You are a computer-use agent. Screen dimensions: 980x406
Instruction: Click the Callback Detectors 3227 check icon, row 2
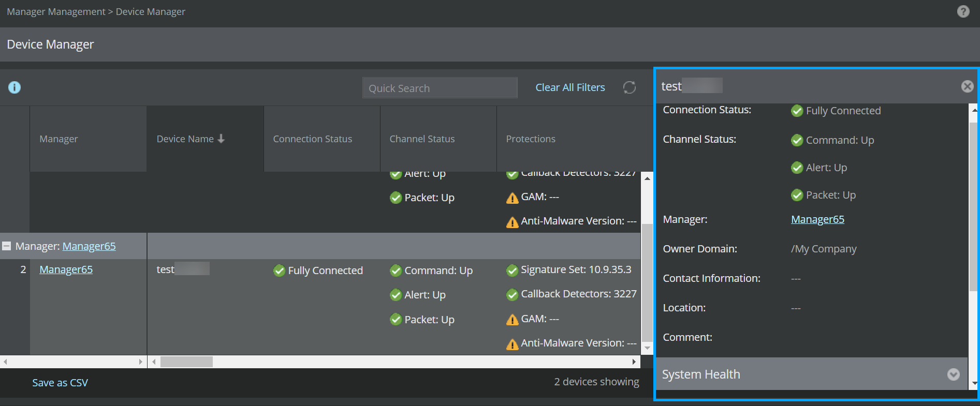513,295
